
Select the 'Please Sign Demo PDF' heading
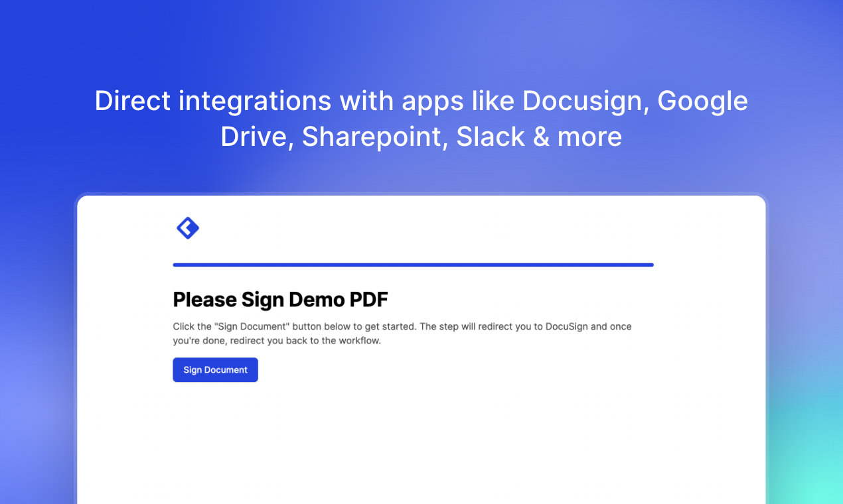280,300
